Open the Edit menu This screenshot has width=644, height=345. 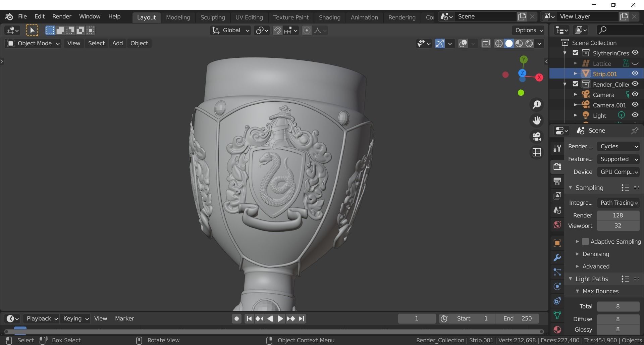(40, 16)
